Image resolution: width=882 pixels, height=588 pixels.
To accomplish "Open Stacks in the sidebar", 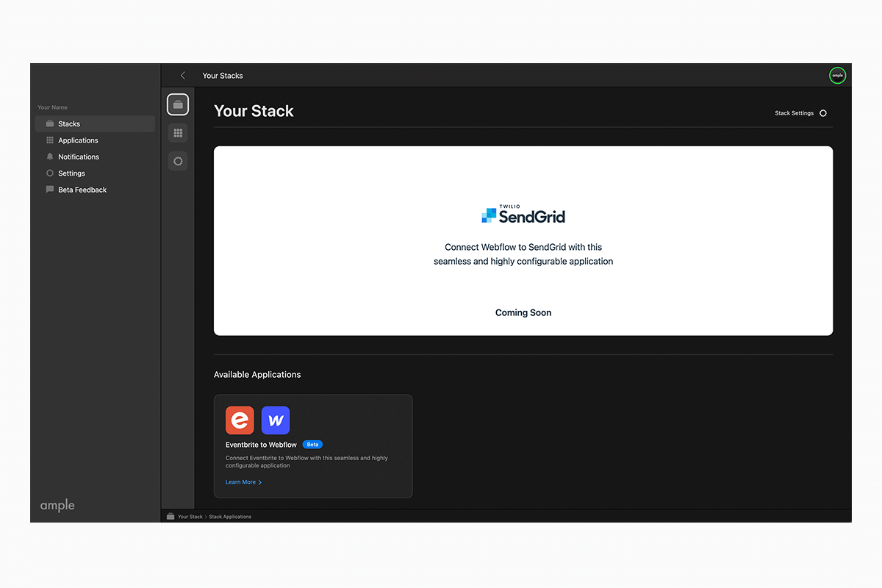I will point(95,123).
